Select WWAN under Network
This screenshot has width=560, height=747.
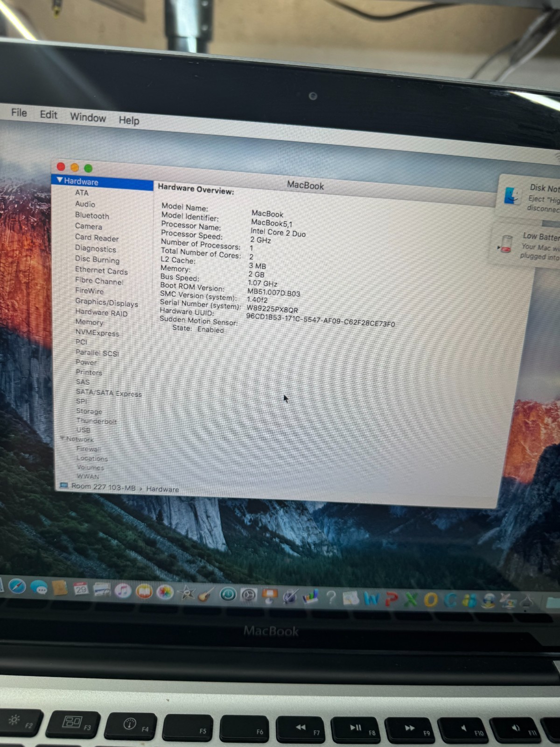pyautogui.click(x=88, y=476)
